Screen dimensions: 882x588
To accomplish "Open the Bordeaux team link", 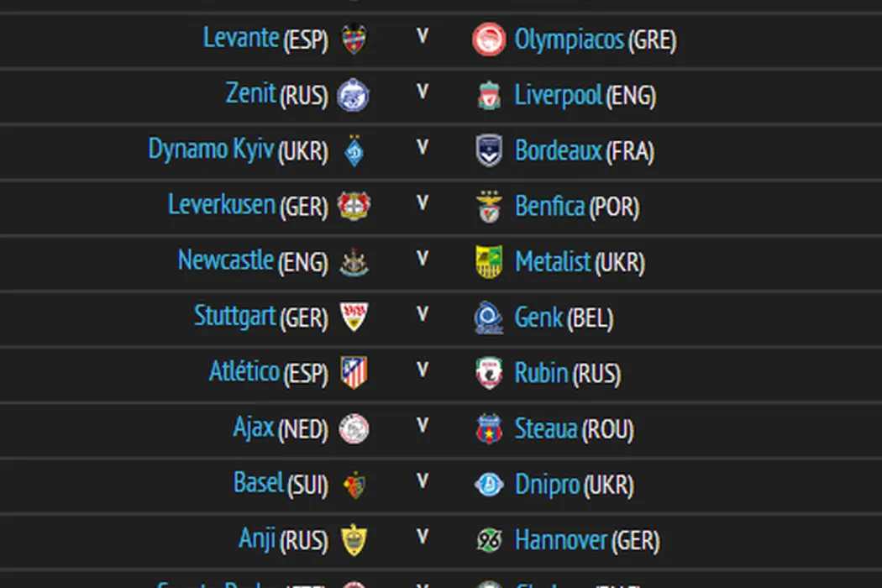I will (559, 150).
